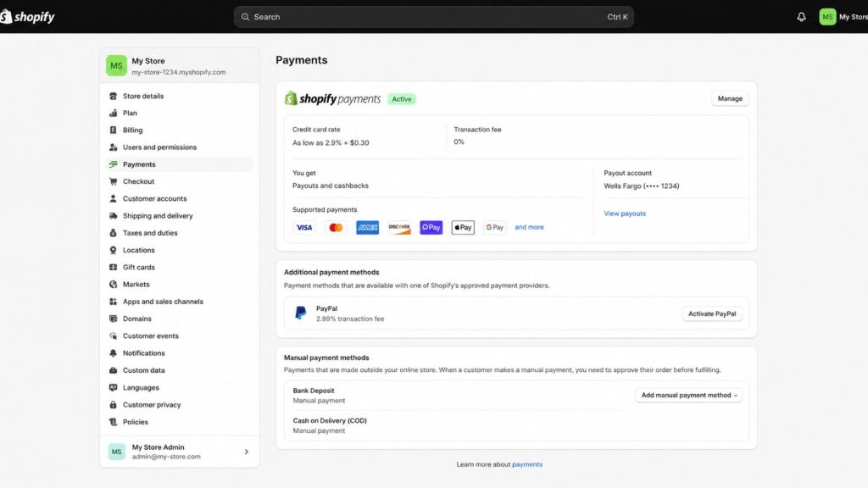This screenshot has width=868, height=488.
Task: Click the Custom data icon
Action: [113, 370]
